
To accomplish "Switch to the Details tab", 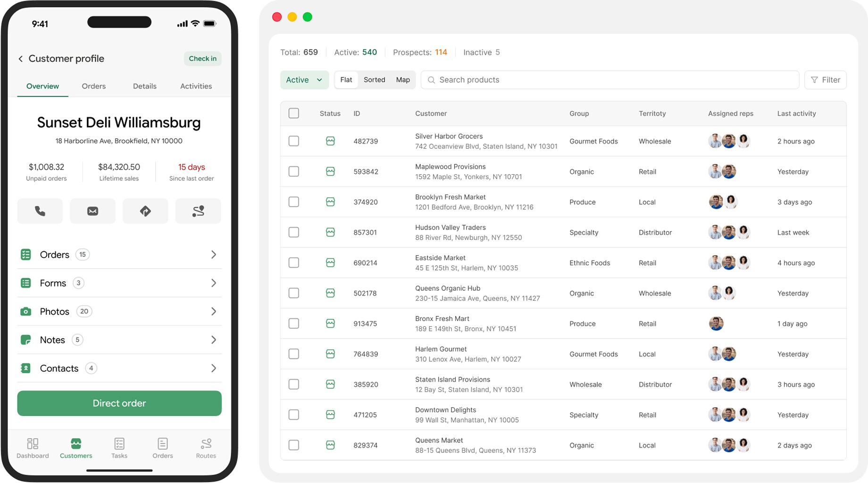I will (x=145, y=86).
